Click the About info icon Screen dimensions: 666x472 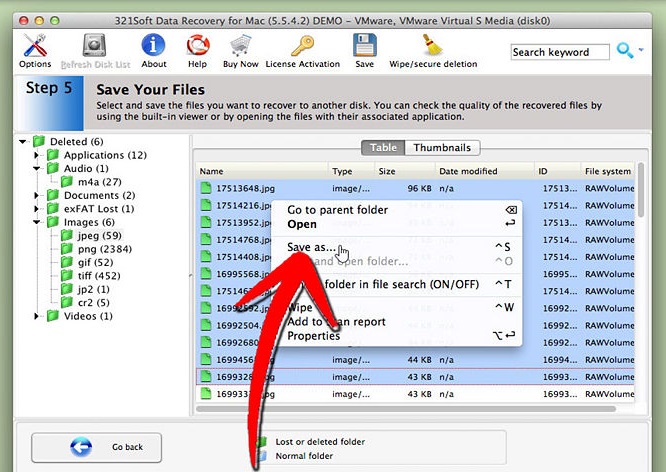[x=153, y=45]
